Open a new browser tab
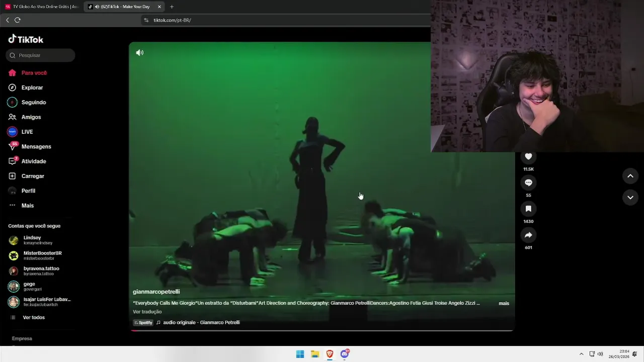644x362 pixels. coord(172,7)
